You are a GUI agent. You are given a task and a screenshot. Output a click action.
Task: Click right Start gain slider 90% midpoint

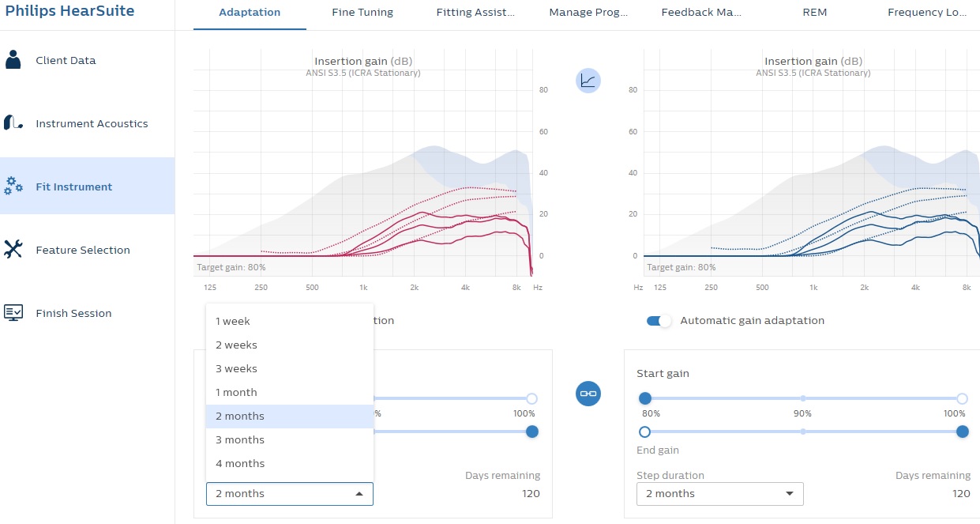point(803,398)
